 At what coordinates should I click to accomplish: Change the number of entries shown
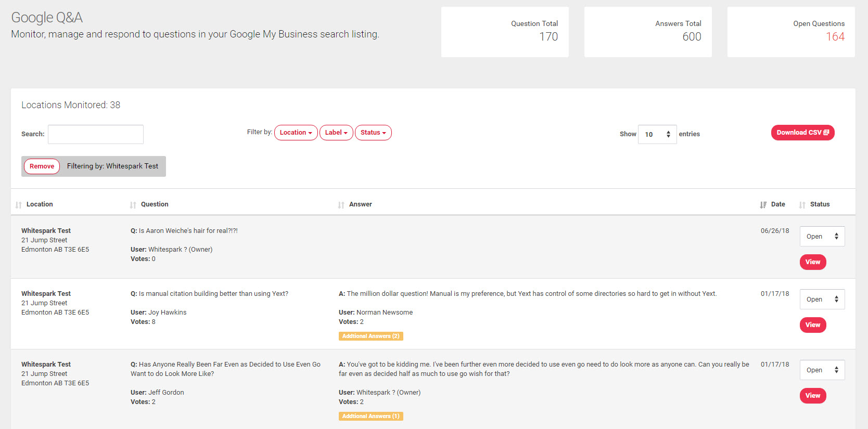click(x=657, y=134)
